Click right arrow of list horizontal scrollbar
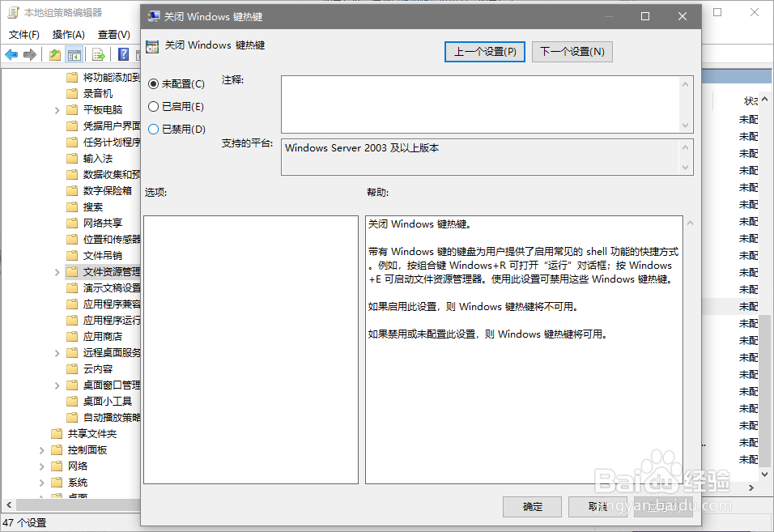The width and height of the screenshot is (774, 532). click(x=751, y=487)
